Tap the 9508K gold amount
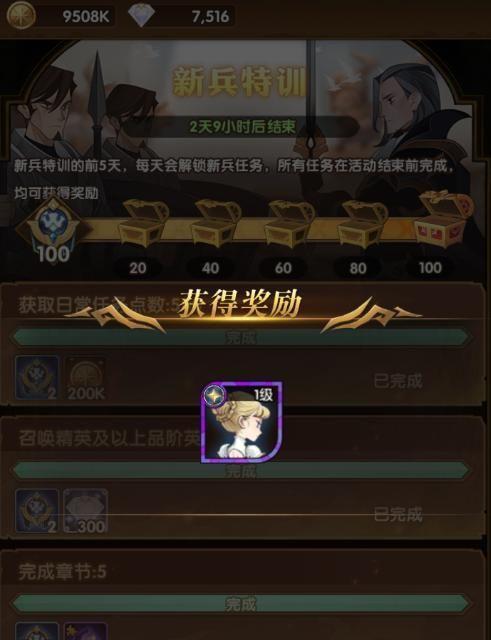The width and height of the screenshot is (491, 640). point(86,17)
